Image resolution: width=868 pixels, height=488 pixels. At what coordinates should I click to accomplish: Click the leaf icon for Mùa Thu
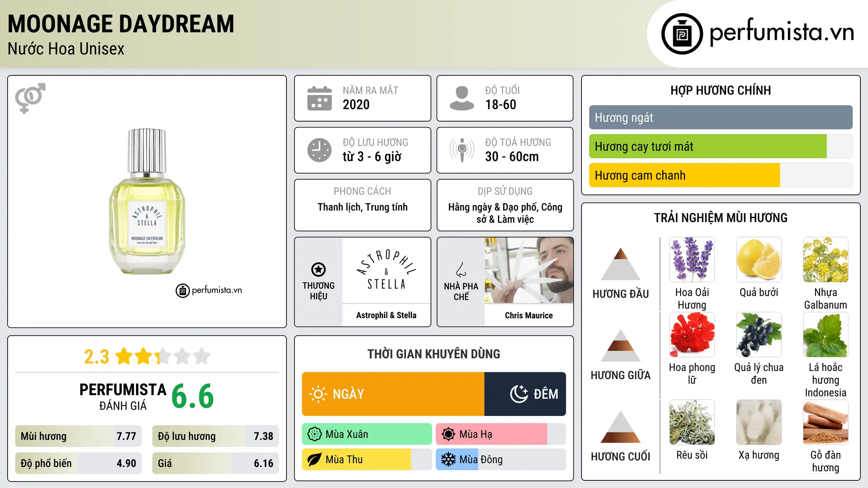click(314, 460)
